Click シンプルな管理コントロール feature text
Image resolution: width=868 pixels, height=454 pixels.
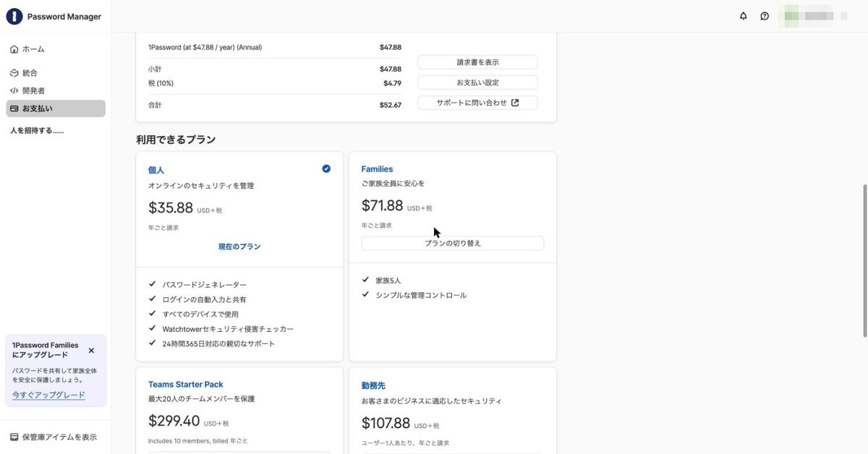pyautogui.click(x=421, y=295)
